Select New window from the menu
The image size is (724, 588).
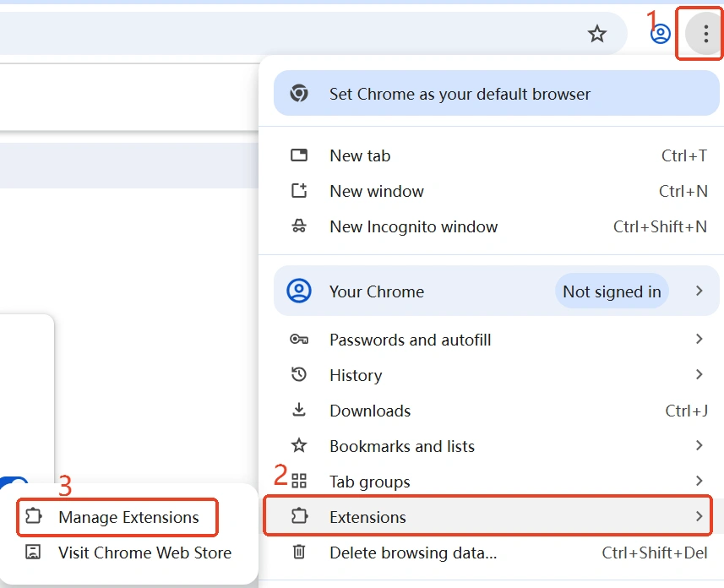coord(377,191)
